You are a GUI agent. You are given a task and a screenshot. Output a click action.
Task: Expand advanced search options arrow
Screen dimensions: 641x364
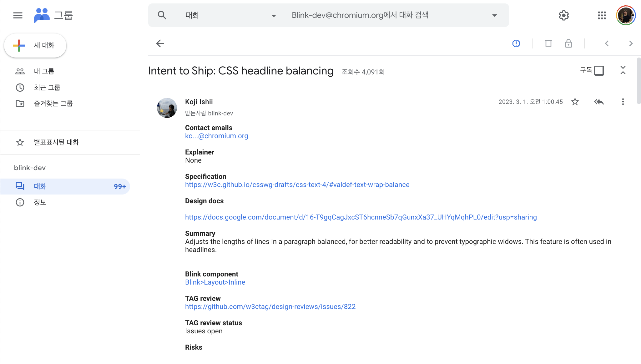coord(494,16)
